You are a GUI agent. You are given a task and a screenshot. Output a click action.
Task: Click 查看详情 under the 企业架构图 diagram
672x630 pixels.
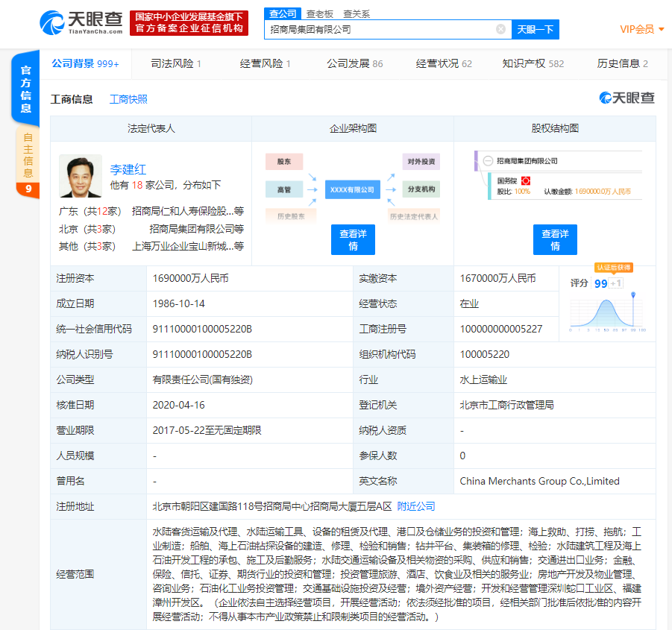(353, 239)
